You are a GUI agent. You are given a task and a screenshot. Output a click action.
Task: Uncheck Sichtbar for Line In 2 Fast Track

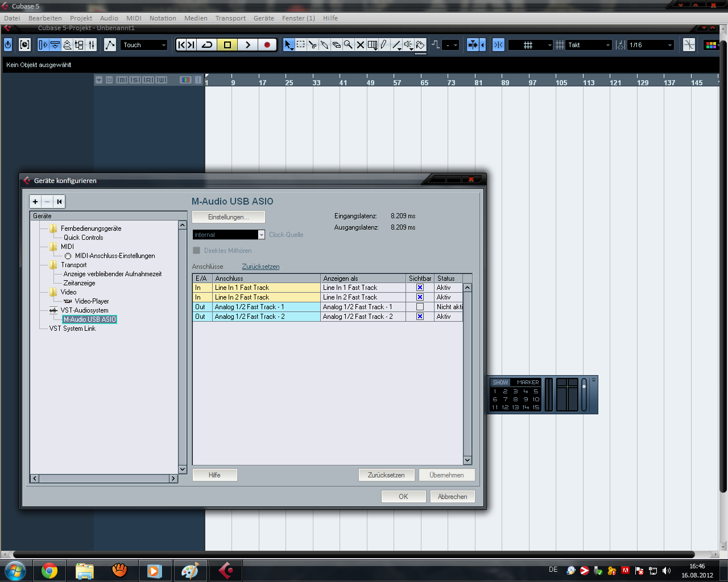(420, 297)
